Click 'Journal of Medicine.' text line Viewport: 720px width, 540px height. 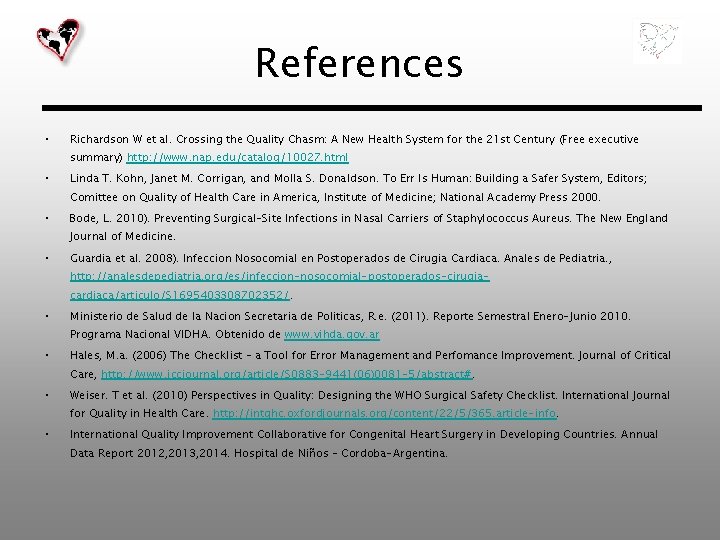pyautogui.click(x=123, y=236)
